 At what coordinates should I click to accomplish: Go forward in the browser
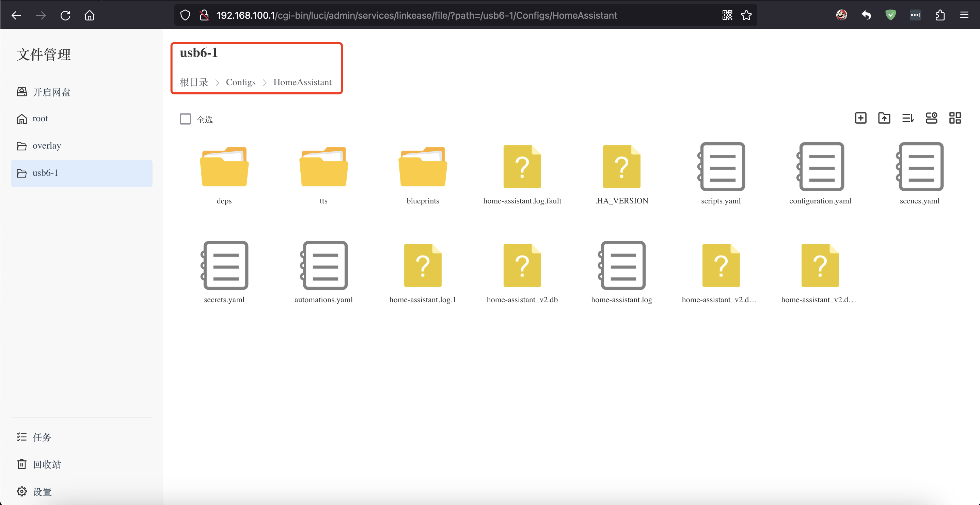click(x=41, y=15)
